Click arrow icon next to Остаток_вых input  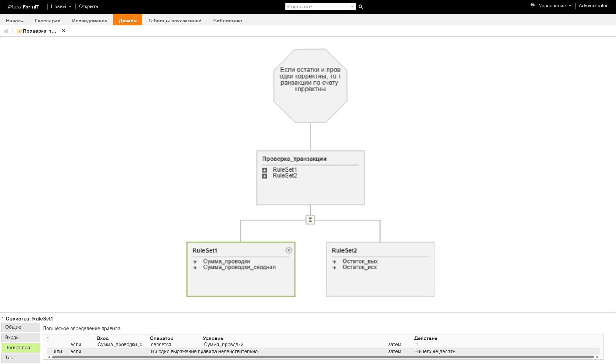(x=334, y=261)
